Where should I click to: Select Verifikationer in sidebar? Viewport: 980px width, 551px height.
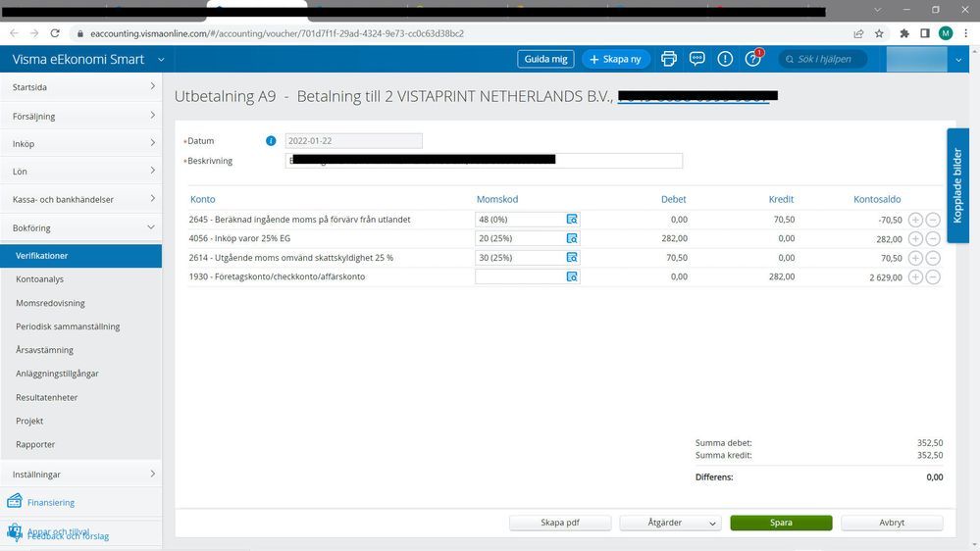point(80,256)
